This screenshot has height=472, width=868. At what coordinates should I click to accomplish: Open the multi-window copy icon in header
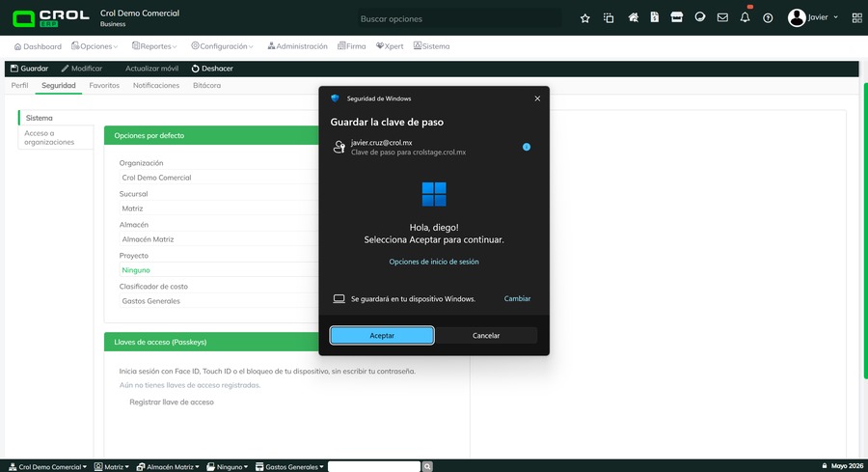tap(609, 18)
